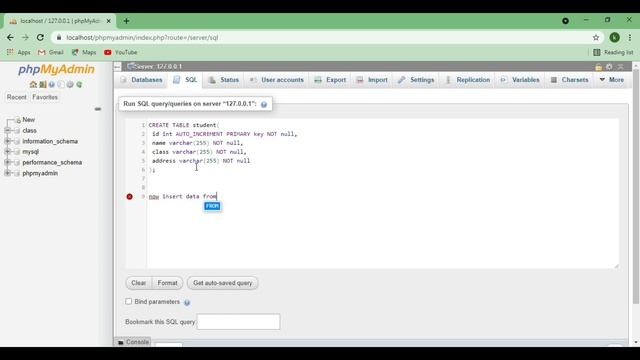Open navigation panel settings gear icon
640x360 pixels.
pyautogui.click(x=70, y=84)
